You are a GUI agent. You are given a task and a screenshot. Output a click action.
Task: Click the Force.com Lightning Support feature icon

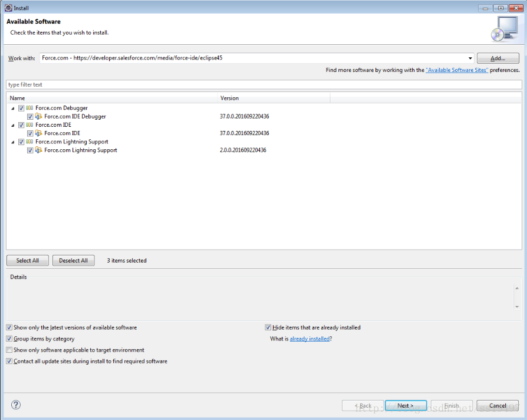click(x=39, y=150)
